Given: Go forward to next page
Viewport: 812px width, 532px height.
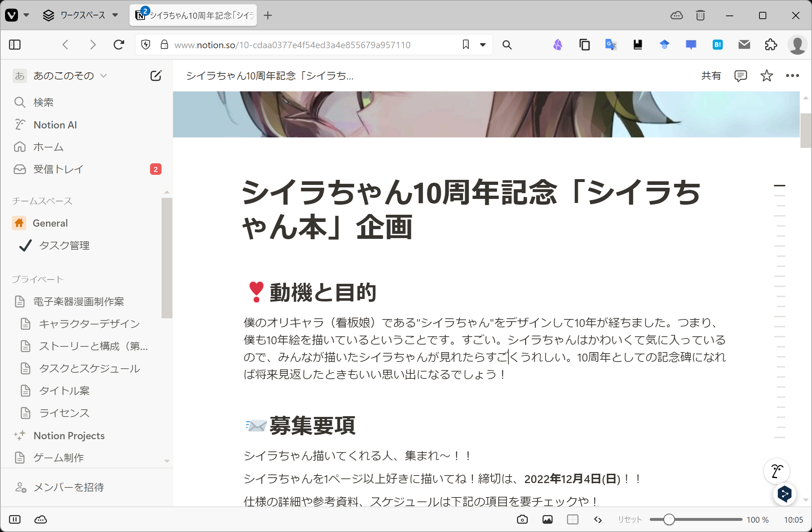Looking at the screenshot, I should tap(93, 45).
